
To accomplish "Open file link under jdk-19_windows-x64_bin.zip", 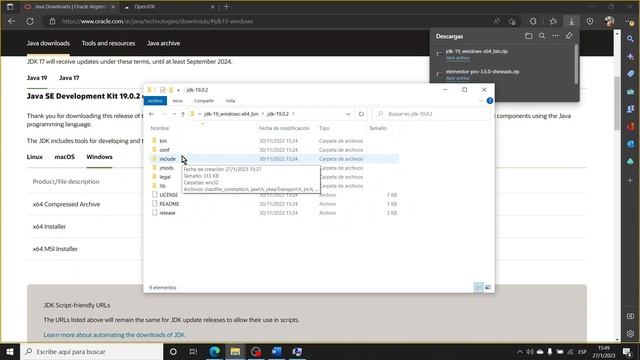I will 458,58.
